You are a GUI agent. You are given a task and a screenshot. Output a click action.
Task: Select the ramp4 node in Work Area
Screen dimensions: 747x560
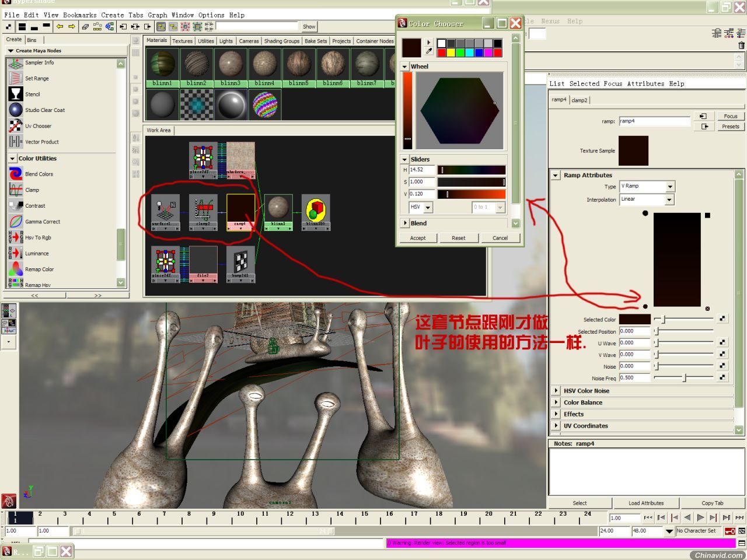(x=240, y=212)
